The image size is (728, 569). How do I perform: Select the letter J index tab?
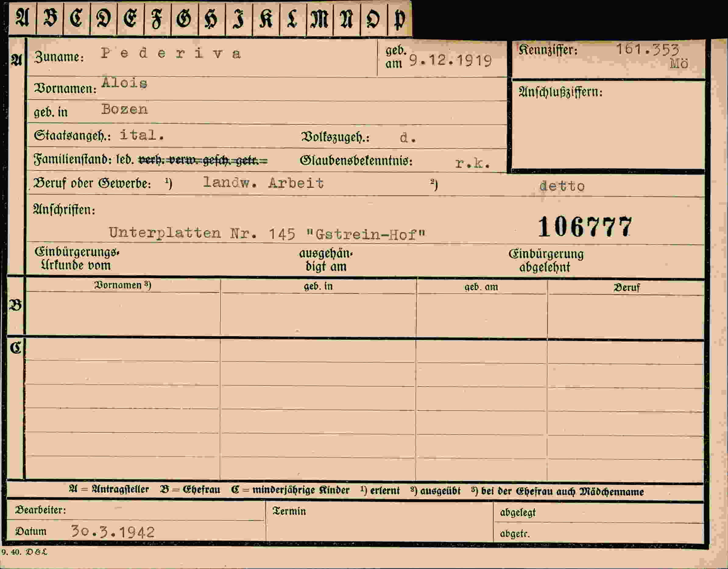[x=239, y=18]
